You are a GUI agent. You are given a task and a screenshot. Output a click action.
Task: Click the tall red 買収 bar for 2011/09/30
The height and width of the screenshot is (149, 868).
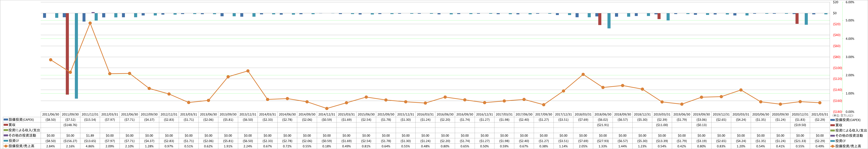click(67, 54)
